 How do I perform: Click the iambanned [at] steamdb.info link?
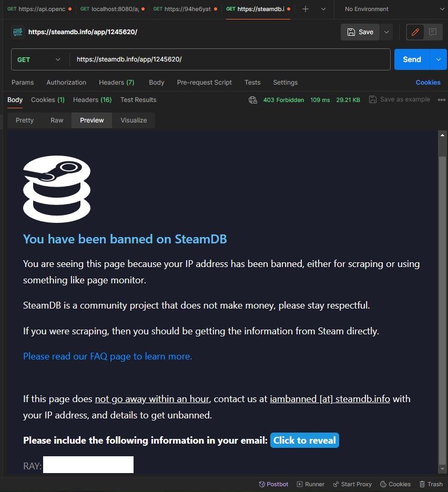330,399
